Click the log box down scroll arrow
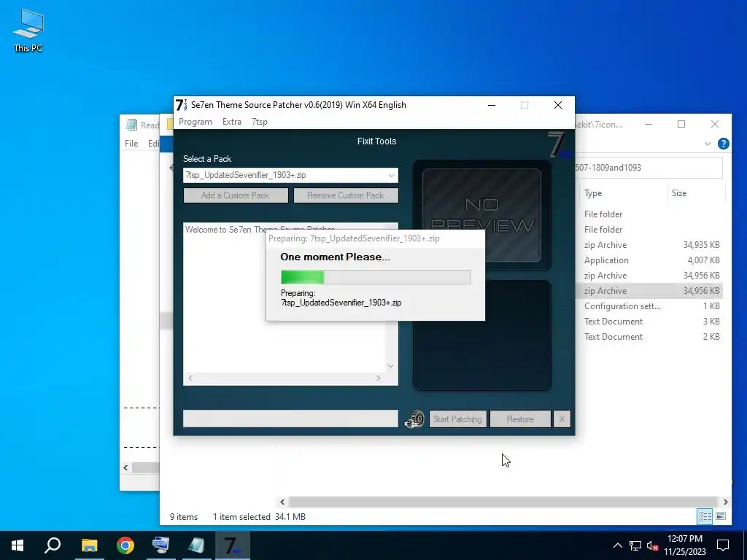This screenshot has width=747, height=560. point(391,366)
